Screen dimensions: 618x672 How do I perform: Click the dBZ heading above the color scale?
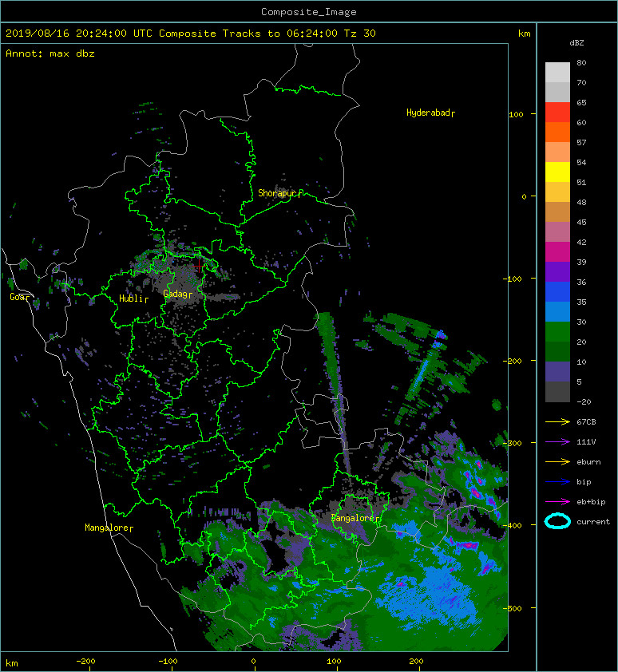(576, 43)
